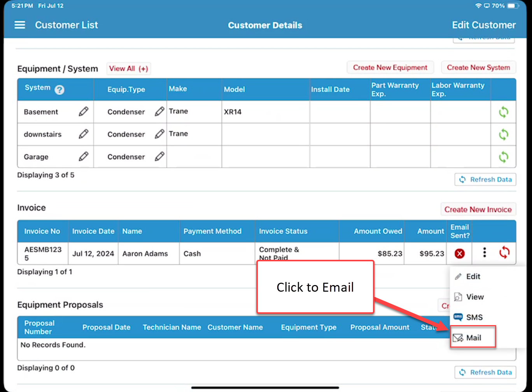Image resolution: width=532 pixels, height=392 pixels.
Task: Edit Condenser type in Basement row
Action: click(x=159, y=112)
